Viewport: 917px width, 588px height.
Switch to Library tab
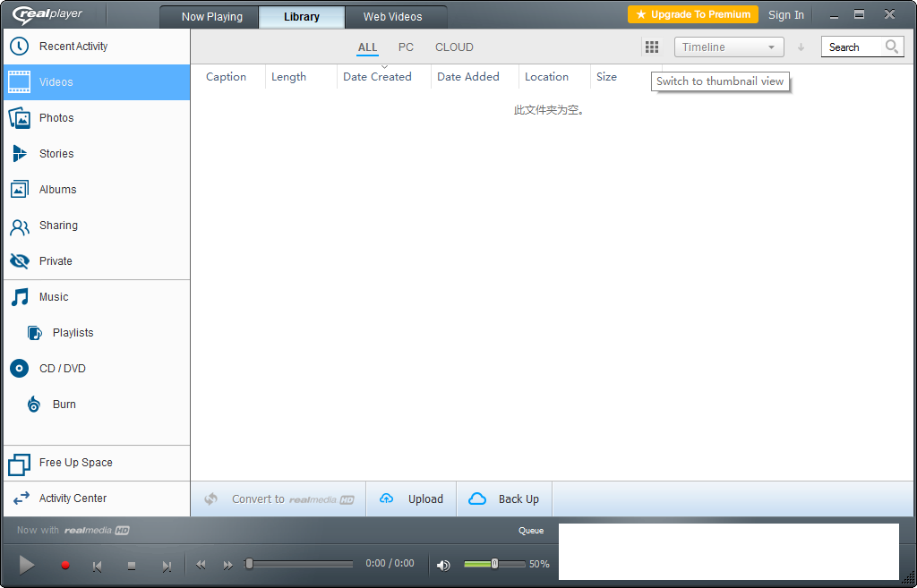pyautogui.click(x=302, y=16)
